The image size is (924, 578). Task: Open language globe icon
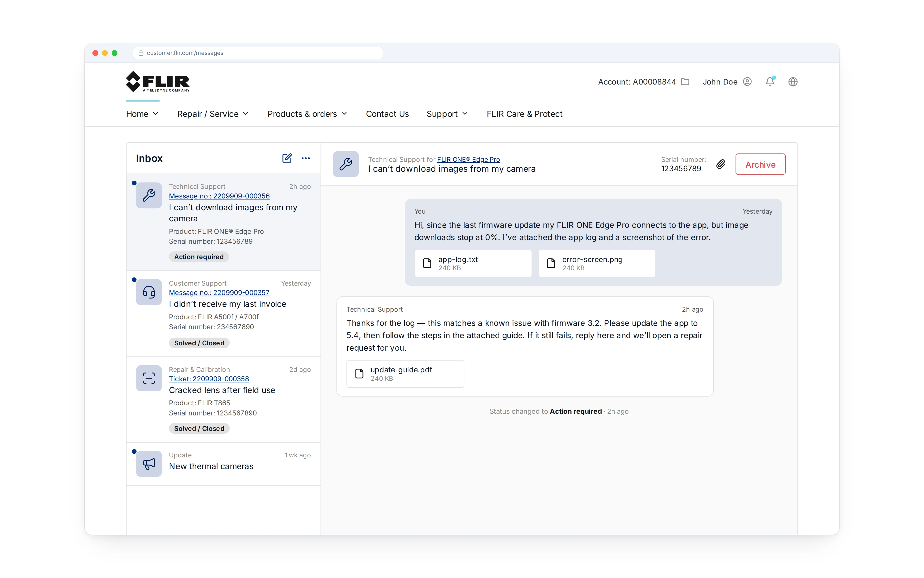[793, 82]
